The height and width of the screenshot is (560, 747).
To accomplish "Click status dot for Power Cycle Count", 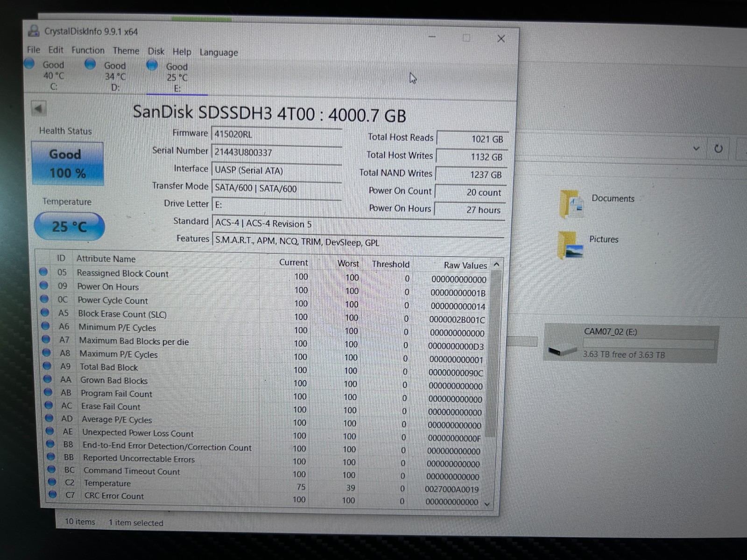I will point(44,298).
